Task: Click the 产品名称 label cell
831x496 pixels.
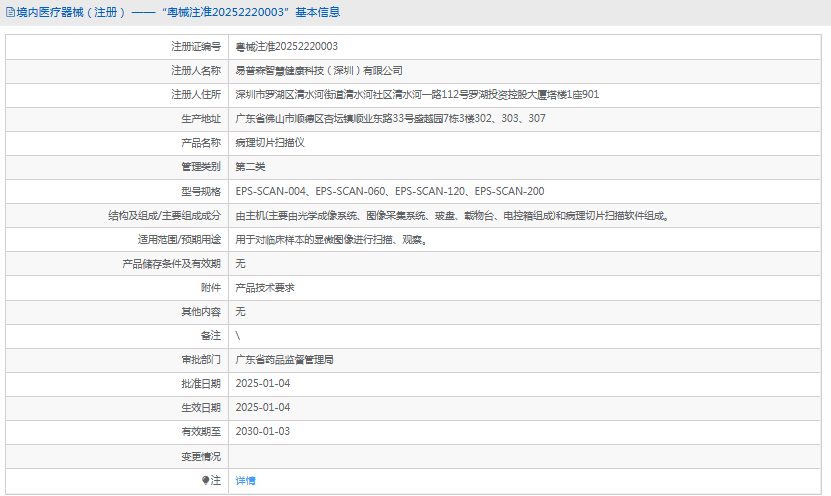Action: (x=117, y=143)
